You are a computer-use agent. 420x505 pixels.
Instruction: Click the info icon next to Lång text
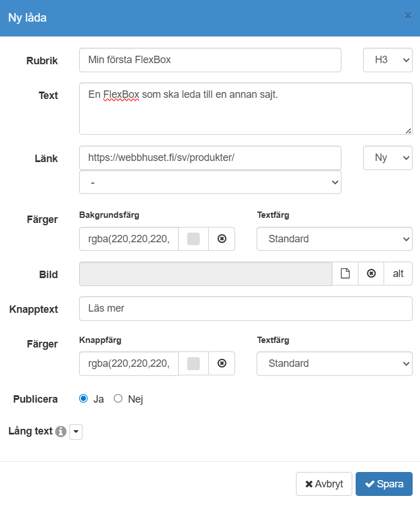click(x=61, y=432)
